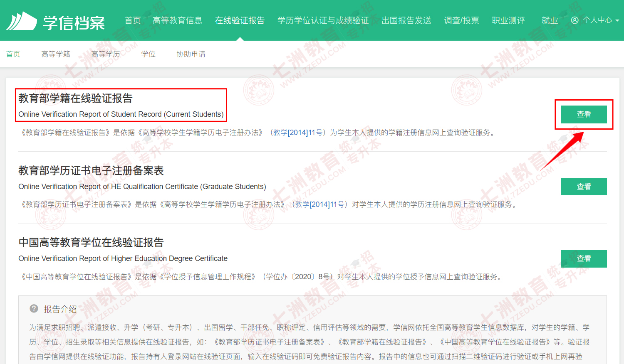This screenshot has height=364, width=624.
Task: Click the 中国高等教育学位在线验证报告 heading
Action: (x=91, y=242)
